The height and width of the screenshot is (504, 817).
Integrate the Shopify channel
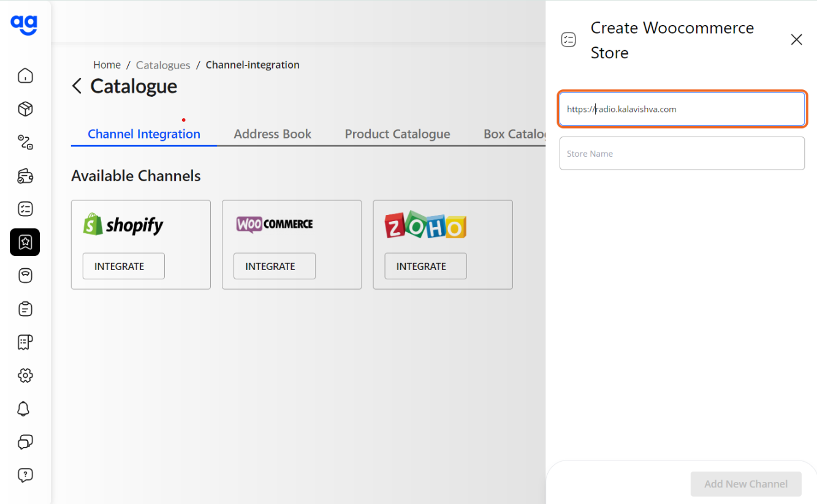124,266
